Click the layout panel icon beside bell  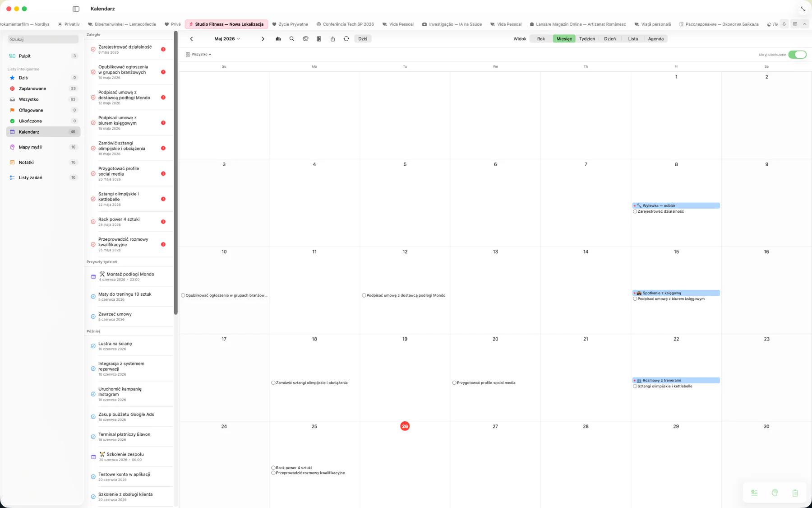[x=795, y=24]
